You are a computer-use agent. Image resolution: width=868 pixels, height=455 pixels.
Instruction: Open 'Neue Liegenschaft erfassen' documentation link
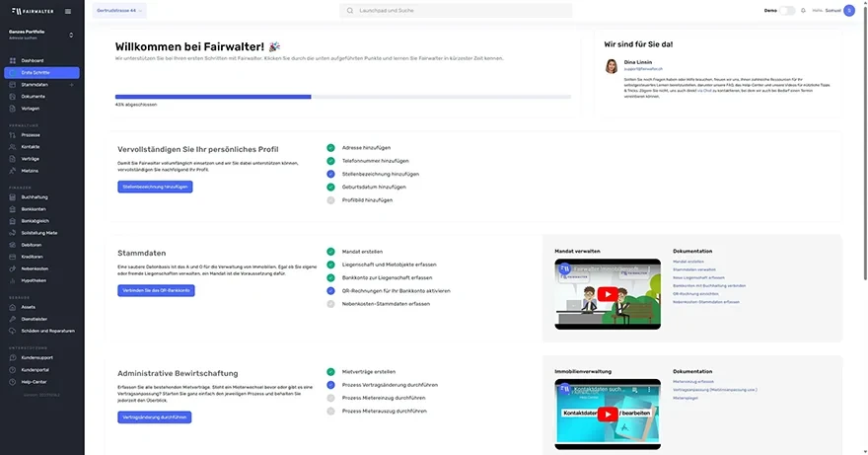click(x=698, y=277)
